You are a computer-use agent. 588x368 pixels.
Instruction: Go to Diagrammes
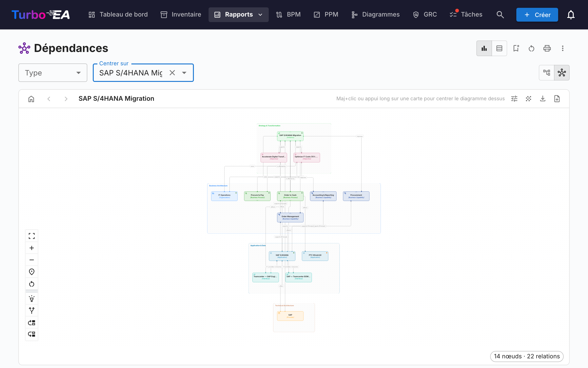tap(375, 14)
